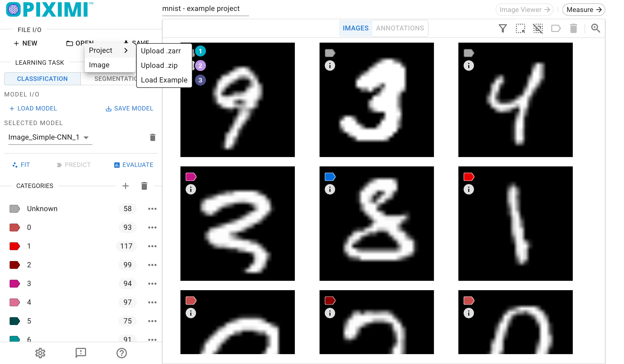The height and width of the screenshot is (364, 624).
Task: Select the Segmentation learning task
Action: (x=116, y=79)
